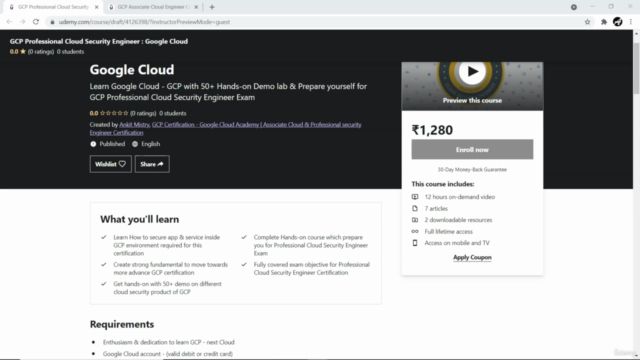Click 'What you'll learn' heading

[140, 219]
